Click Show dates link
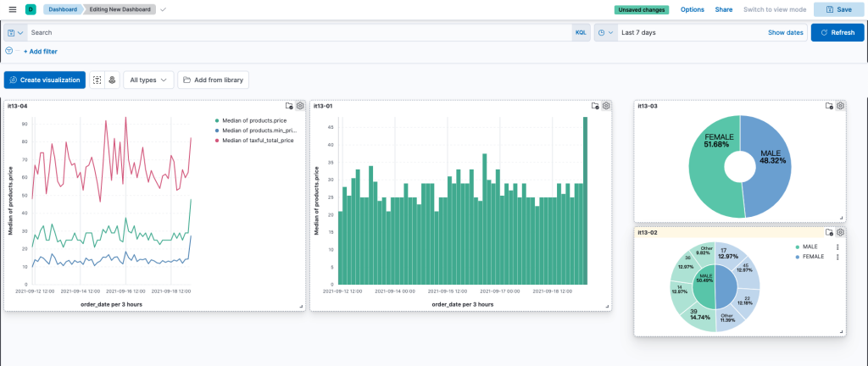The width and height of the screenshot is (868, 366). (x=785, y=33)
